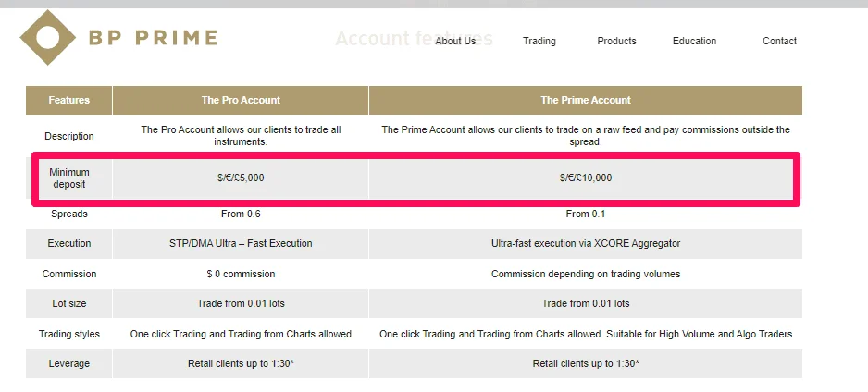Click the Pro Account description text
The width and height of the screenshot is (868, 392).
[x=241, y=136]
